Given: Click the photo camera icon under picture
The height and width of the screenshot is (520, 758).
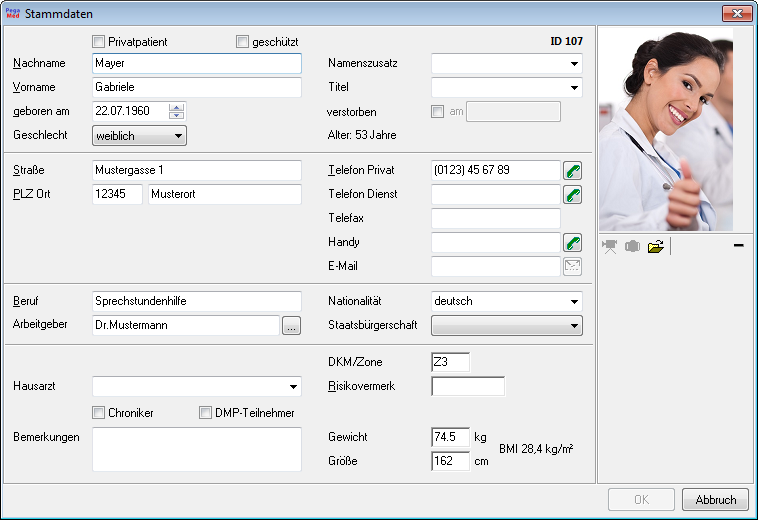Looking at the screenshot, I should [632, 247].
